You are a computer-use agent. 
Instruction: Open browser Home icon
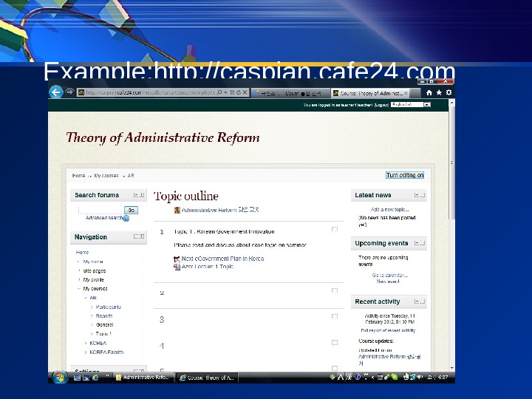click(429, 92)
